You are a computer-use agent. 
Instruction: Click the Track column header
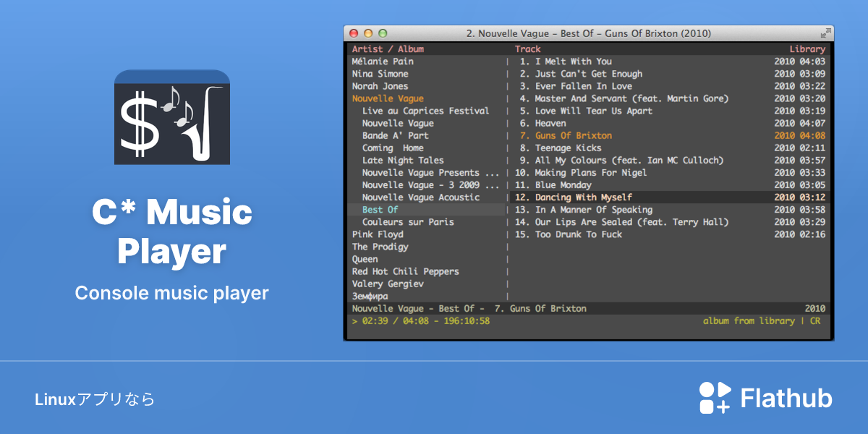(x=527, y=49)
